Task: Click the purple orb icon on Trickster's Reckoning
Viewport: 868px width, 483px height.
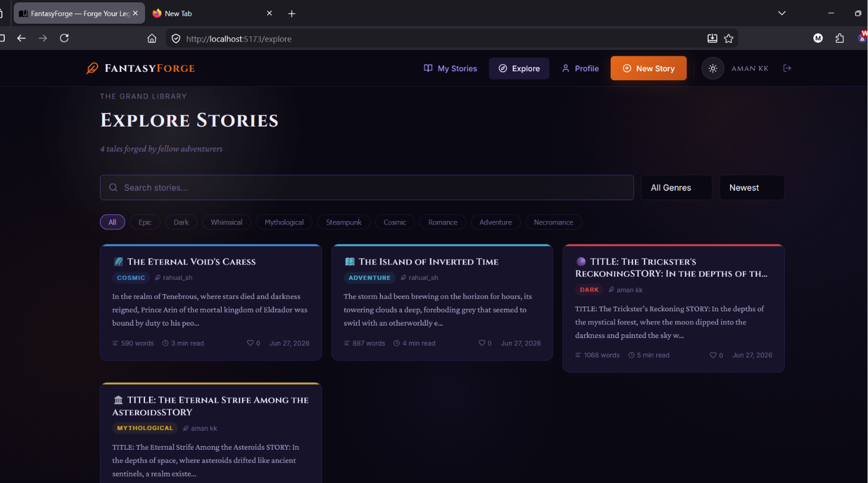Action: (x=581, y=261)
